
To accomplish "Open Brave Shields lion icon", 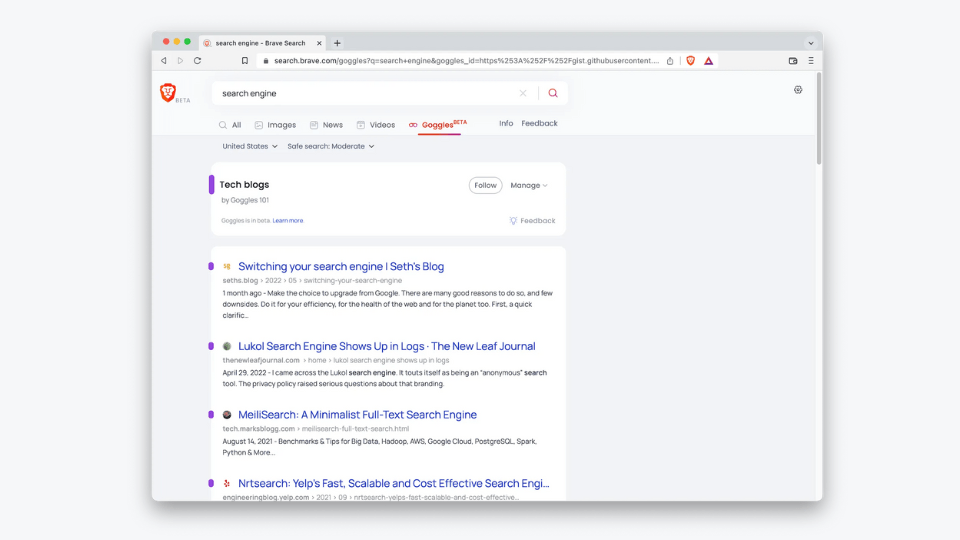I will tap(691, 61).
